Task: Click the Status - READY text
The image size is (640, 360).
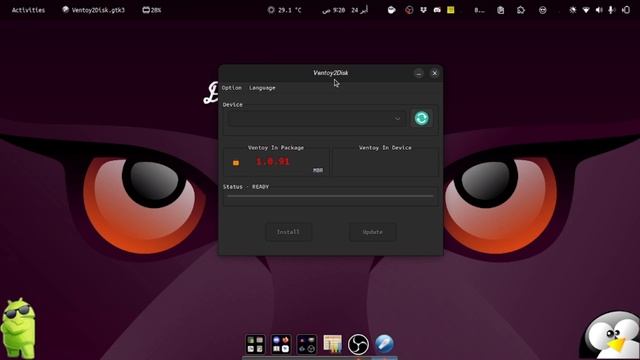Action: point(246,187)
